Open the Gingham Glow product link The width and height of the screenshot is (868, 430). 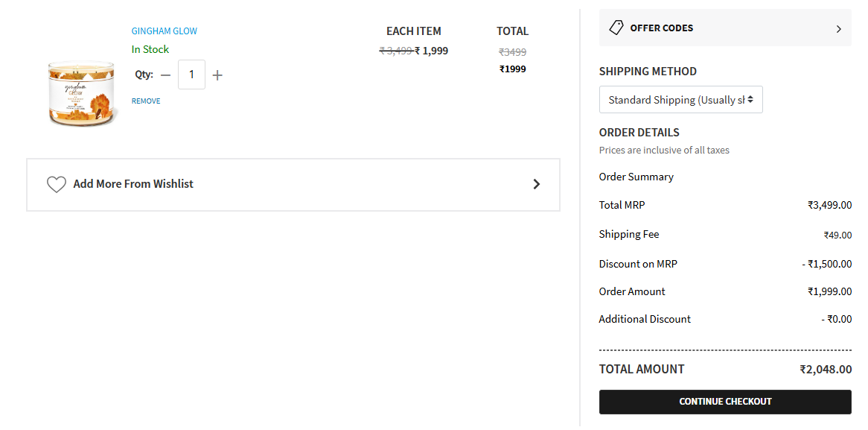(165, 31)
